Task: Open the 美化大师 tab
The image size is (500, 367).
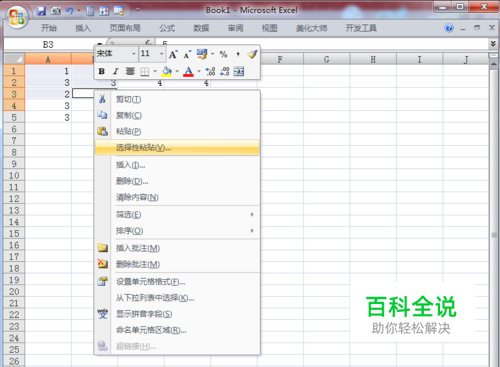Action: click(x=312, y=28)
